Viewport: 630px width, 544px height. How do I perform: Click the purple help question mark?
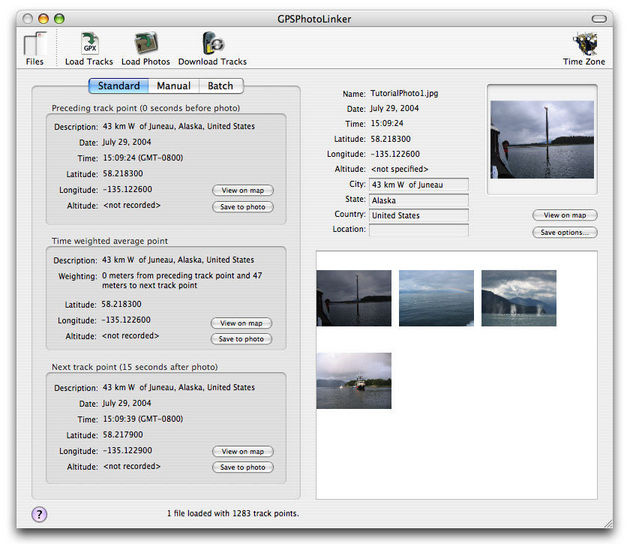(40, 514)
